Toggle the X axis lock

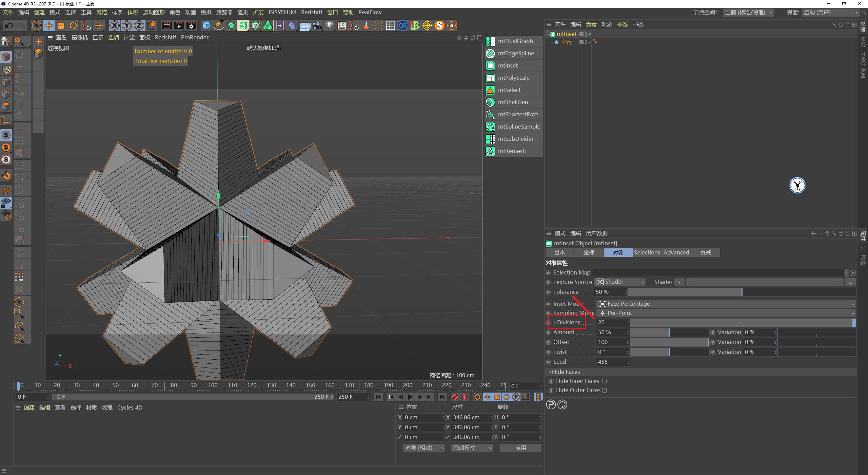tap(115, 25)
